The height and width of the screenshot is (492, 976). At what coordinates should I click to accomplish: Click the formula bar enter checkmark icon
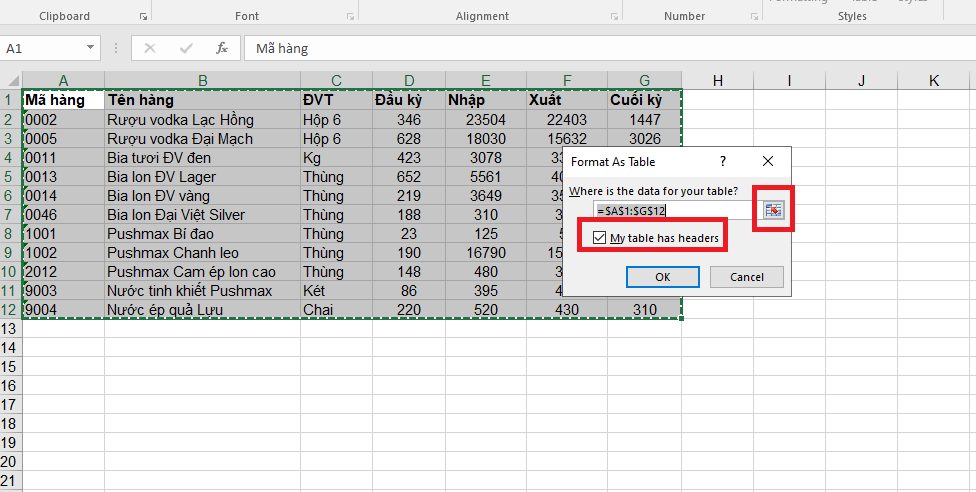pos(186,48)
